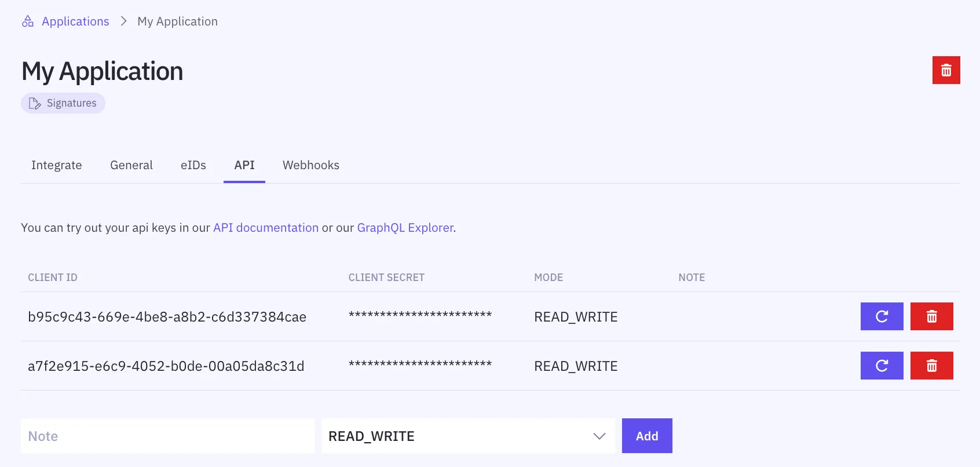The height and width of the screenshot is (467, 980).
Task: Click masked secret in b95c9c43 row
Action: [x=420, y=316]
